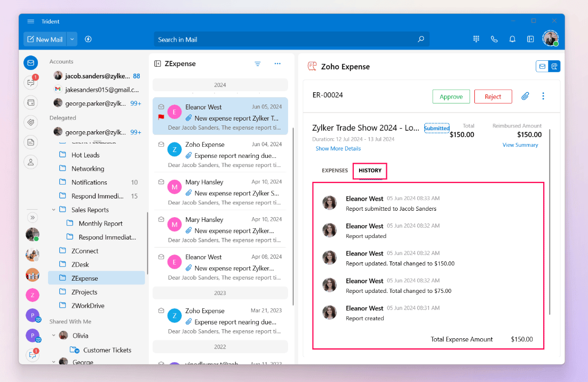Screen dimensions: 588x382
Task: Switch to expense widget view icon
Action: (554, 66)
